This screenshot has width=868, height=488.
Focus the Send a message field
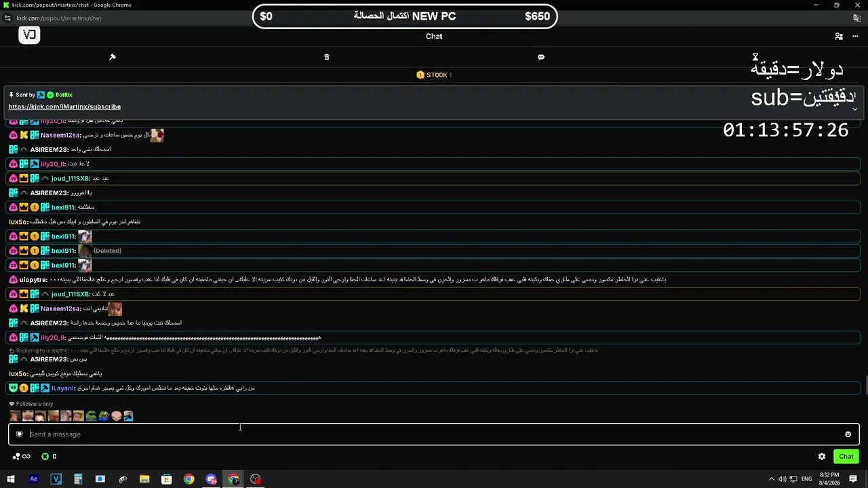[434, 434]
